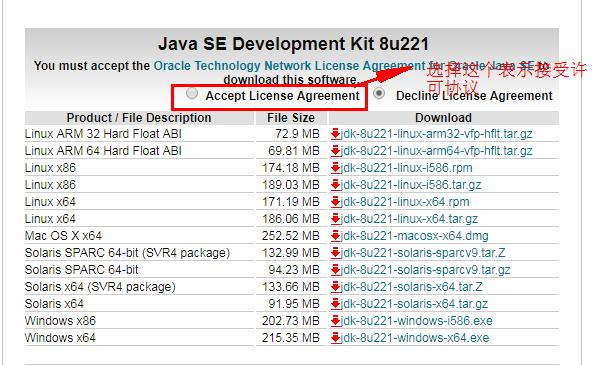The image size is (593, 365).
Task: Click download arrow icon for windows-i586.exe
Action: point(335,321)
